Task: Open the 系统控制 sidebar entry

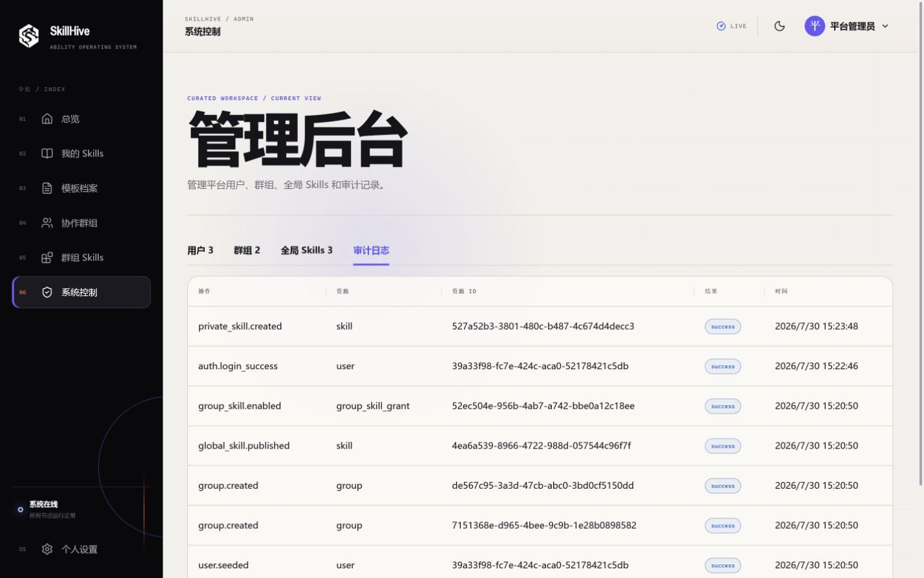Action: pos(81,292)
